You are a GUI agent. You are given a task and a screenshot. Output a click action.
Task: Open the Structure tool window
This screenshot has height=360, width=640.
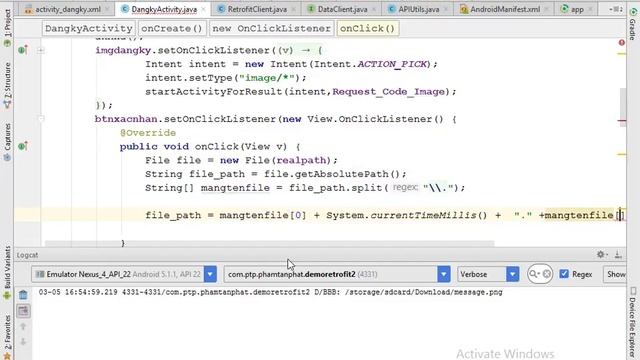(x=7, y=86)
